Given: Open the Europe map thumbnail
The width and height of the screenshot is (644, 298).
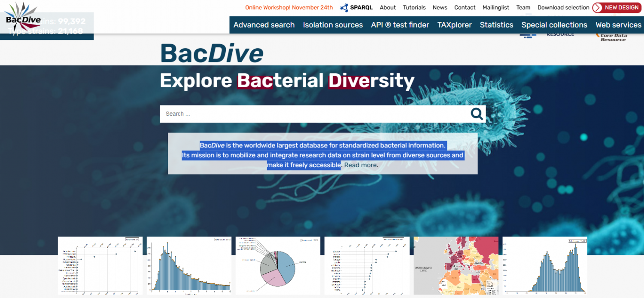Looking at the screenshot, I should [x=456, y=265].
